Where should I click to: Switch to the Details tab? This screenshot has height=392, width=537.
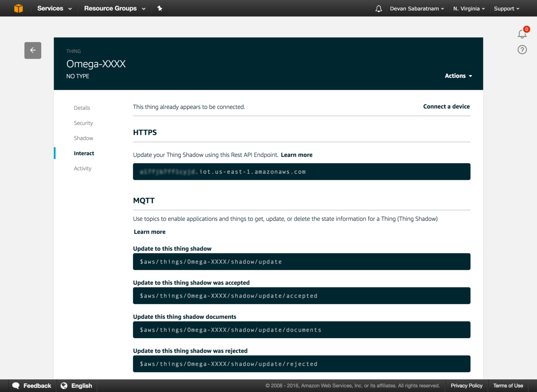[82, 108]
